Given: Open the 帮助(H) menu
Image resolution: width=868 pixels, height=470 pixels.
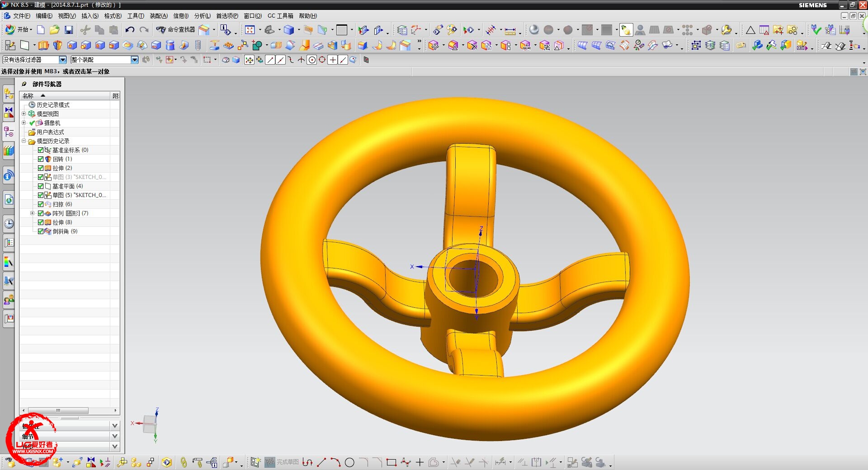Looking at the screenshot, I should 308,16.
